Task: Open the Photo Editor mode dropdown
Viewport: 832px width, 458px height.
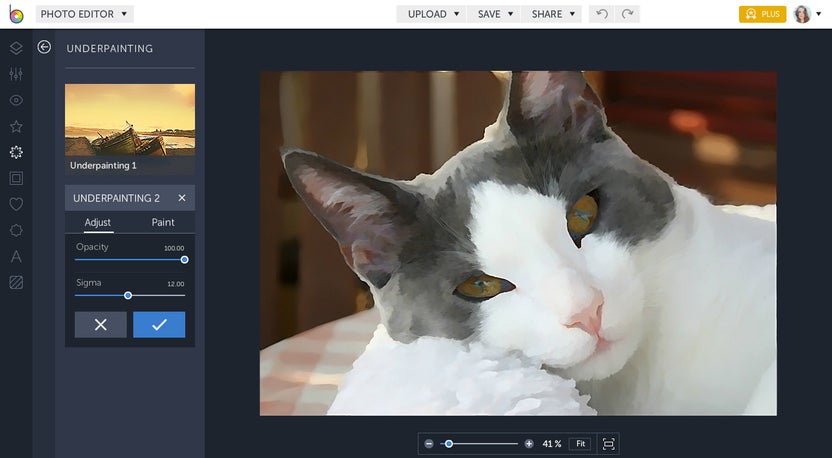Action: pos(84,14)
